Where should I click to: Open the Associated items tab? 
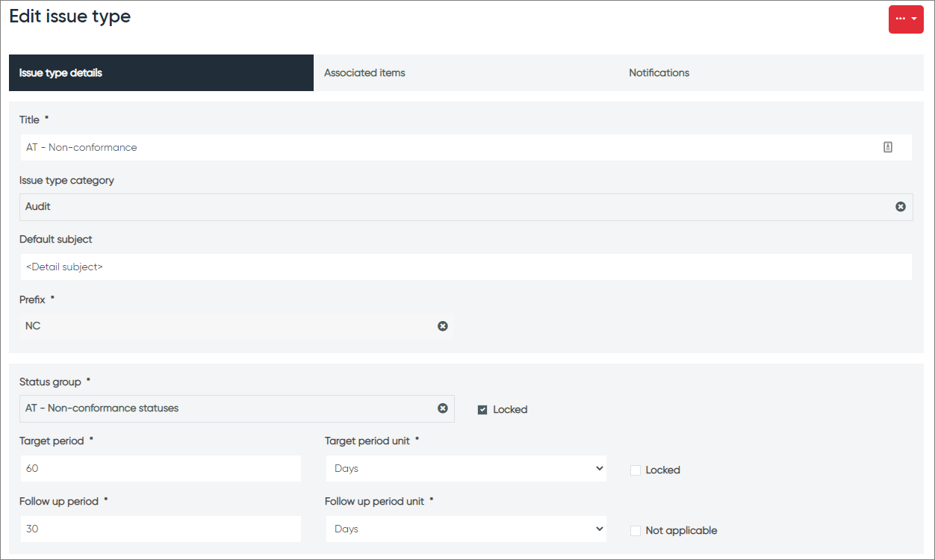coord(466,73)
